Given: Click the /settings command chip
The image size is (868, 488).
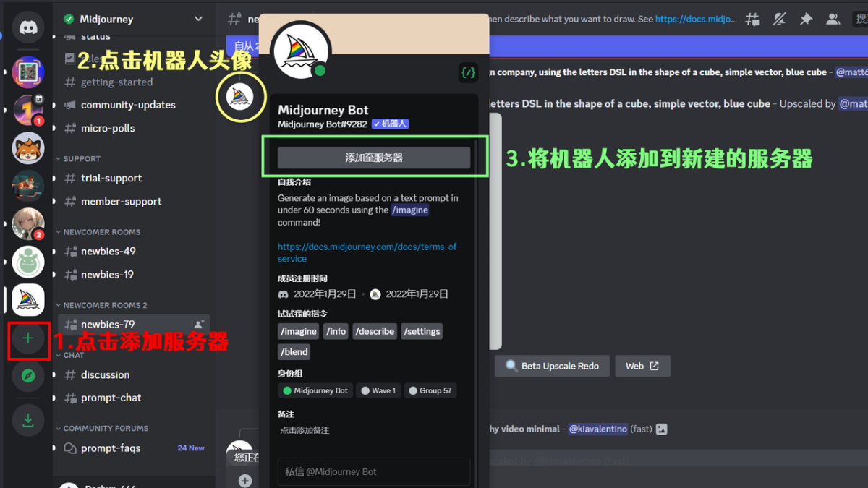Looking at the screenshot, I should click(x=422, y=331).
